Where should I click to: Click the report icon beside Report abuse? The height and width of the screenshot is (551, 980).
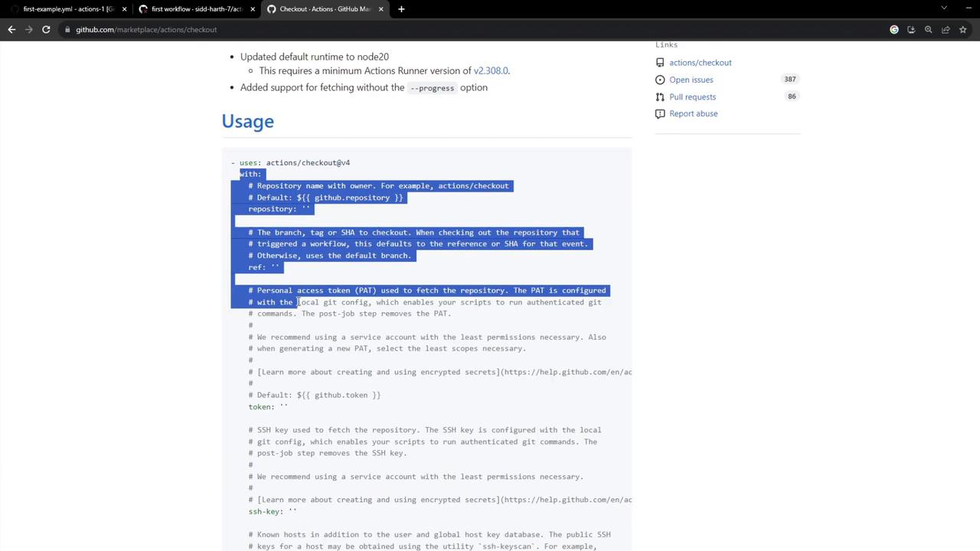pos(660,114)
